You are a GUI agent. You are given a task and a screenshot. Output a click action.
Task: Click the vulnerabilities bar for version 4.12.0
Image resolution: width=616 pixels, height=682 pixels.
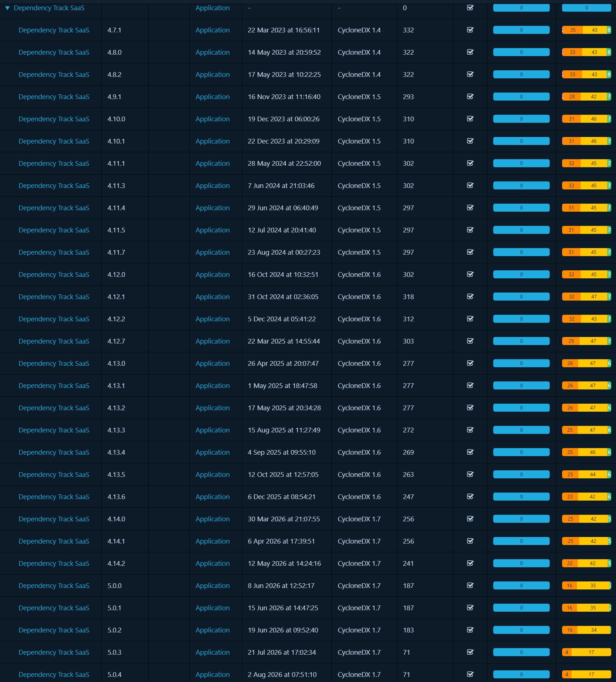point(586,274)
